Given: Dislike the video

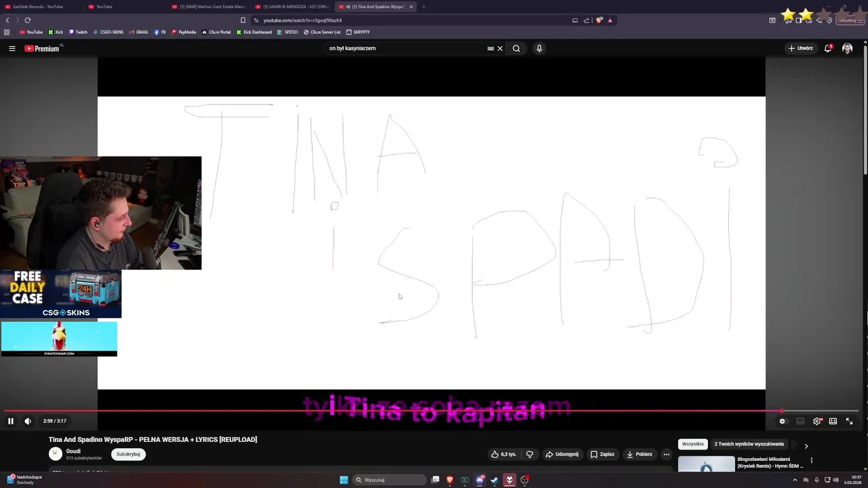Looking at the screenshot, I should [x=530, y=454].
